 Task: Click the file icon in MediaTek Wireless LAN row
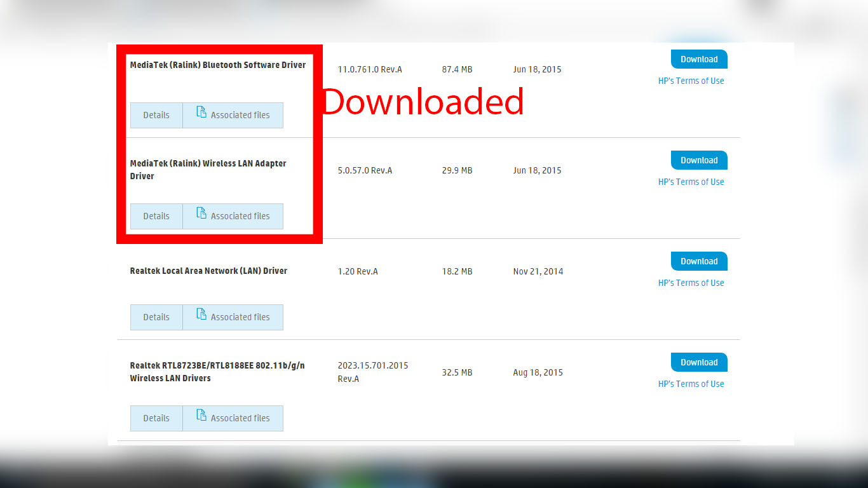[x=201, y=213]
